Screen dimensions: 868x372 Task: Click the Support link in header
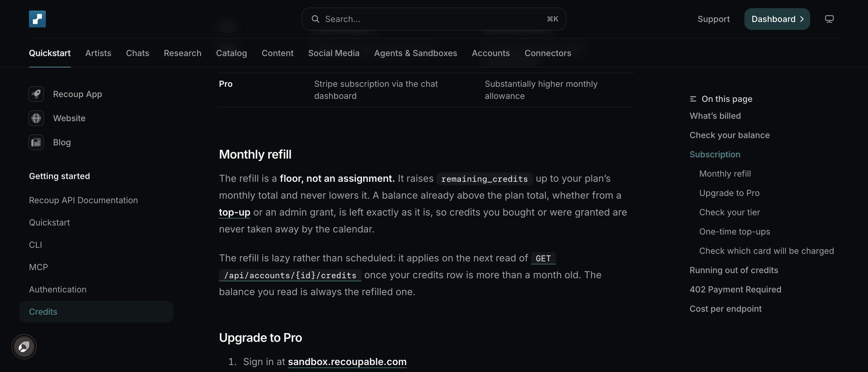713,19
